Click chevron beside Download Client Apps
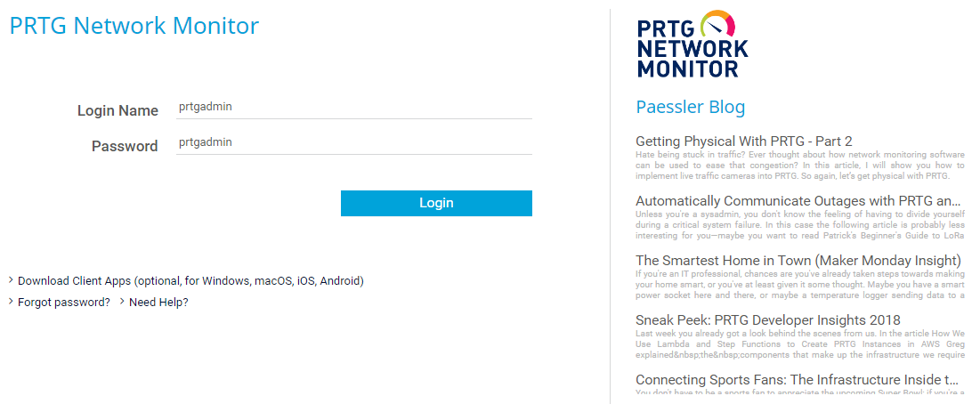This screenshot has width=980, height=412. click(12, 280)
